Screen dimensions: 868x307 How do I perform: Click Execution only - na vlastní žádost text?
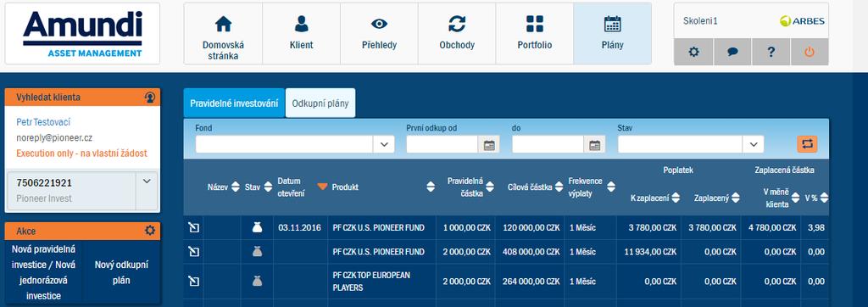pyautogui.click(x=82, y=153)
